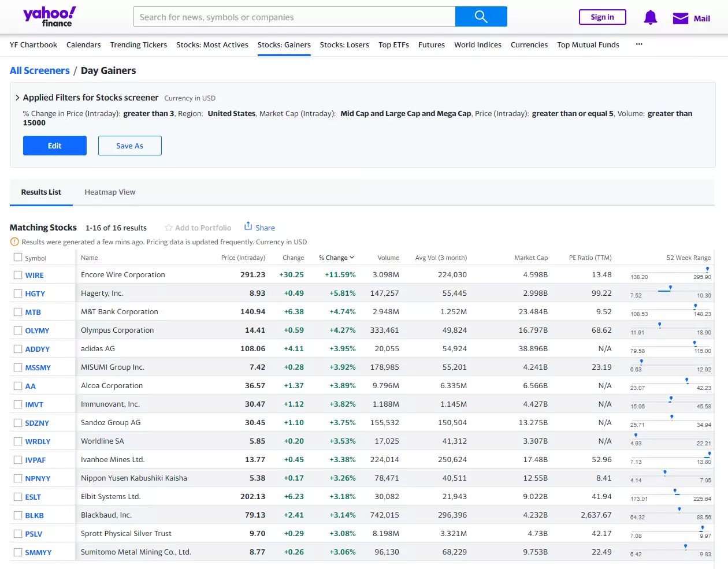The height and width of the screenshot is (569, 728).
Task: Click the blue search magnifier button
Action: [x=481, y=17]
